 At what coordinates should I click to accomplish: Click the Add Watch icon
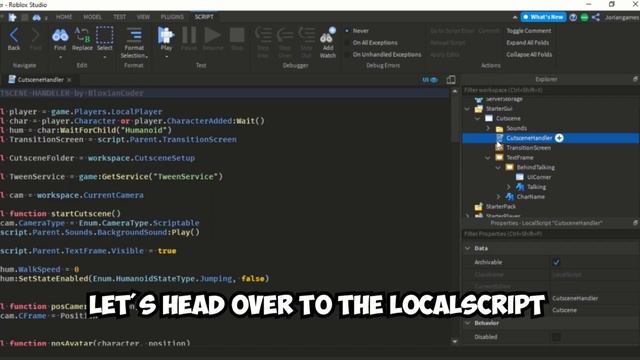pos(328,36)
